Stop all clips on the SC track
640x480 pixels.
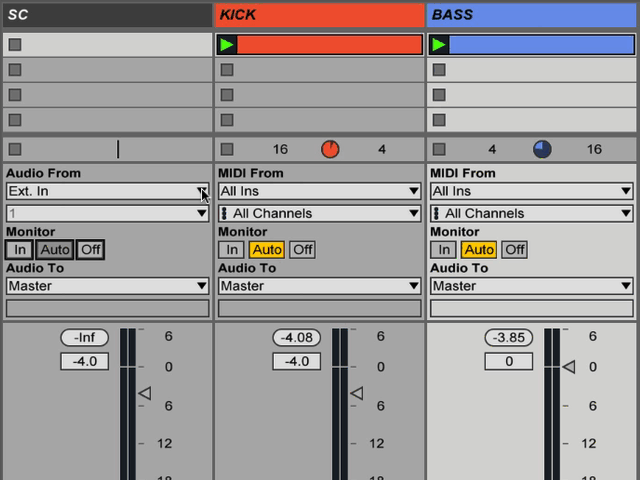pyautogui.click(x=15, y=149)
